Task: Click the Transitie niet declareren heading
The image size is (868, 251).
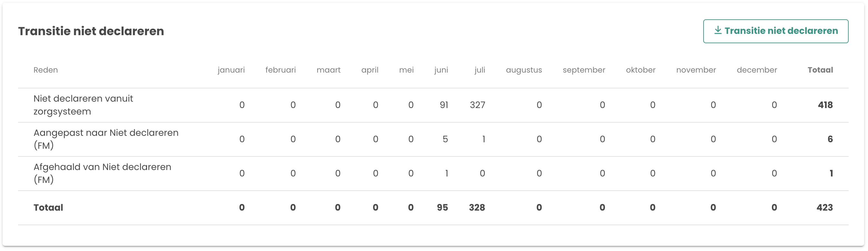Action: 91,31
